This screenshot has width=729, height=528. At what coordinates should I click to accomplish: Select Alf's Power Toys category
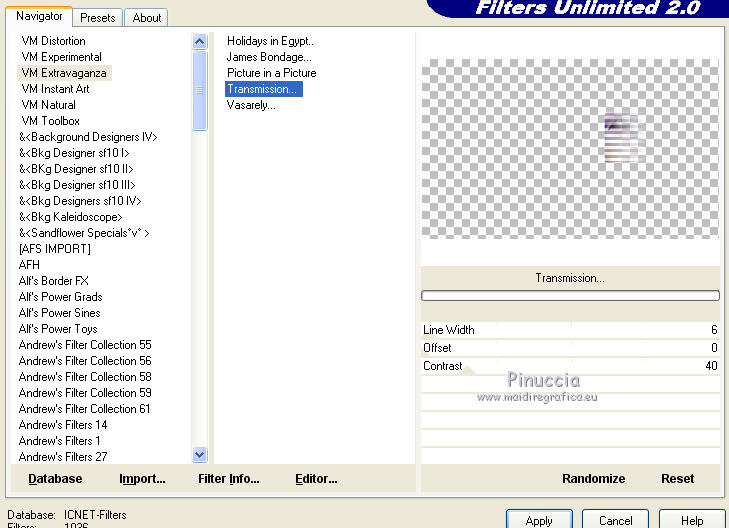coord(58,329)
